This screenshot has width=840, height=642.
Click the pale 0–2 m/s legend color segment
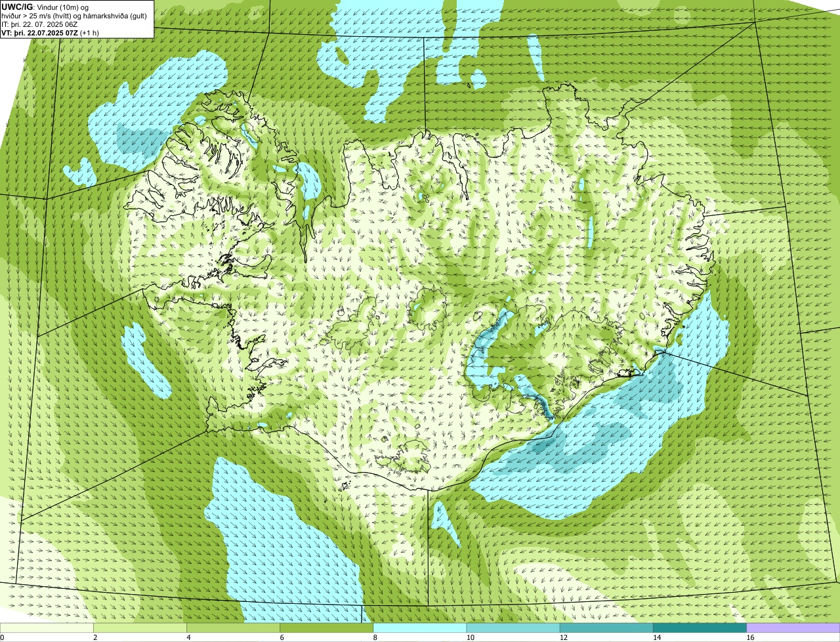[47, 628]
